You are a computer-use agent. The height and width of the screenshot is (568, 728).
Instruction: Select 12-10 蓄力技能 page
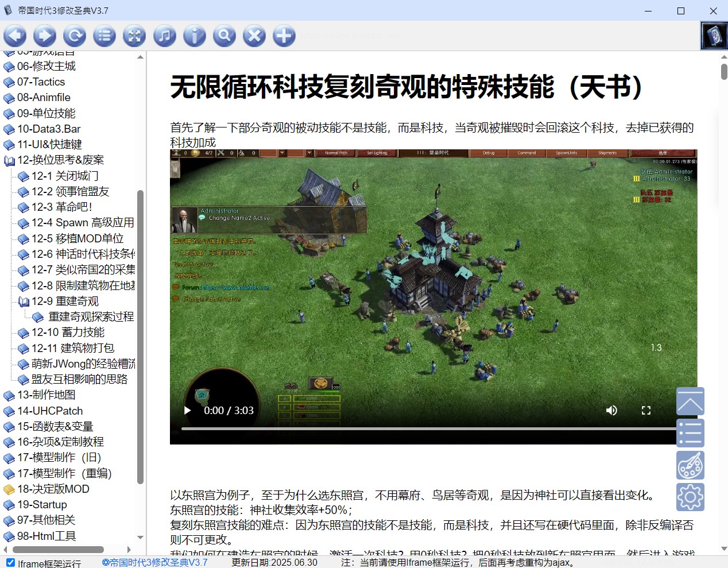pos(68,333)
